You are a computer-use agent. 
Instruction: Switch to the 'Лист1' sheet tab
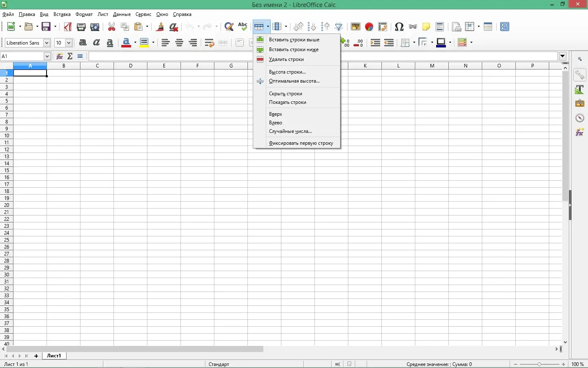54,356
